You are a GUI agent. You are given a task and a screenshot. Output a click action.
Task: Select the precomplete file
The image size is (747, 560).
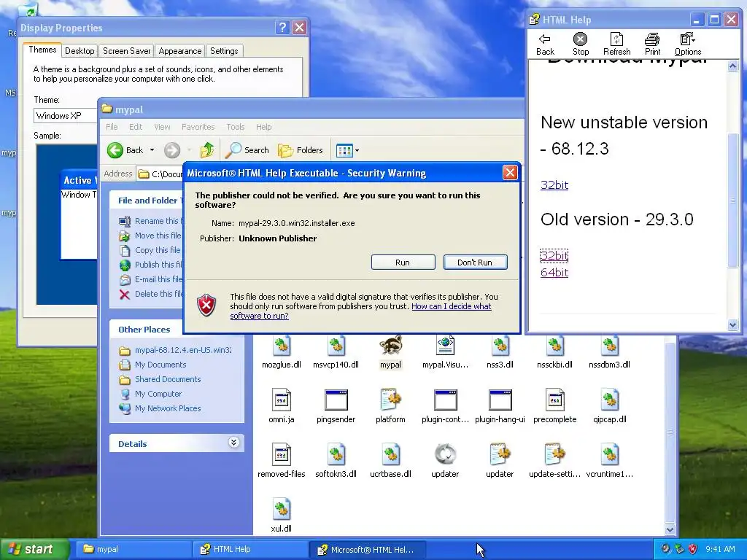click(x=554, y=407)
